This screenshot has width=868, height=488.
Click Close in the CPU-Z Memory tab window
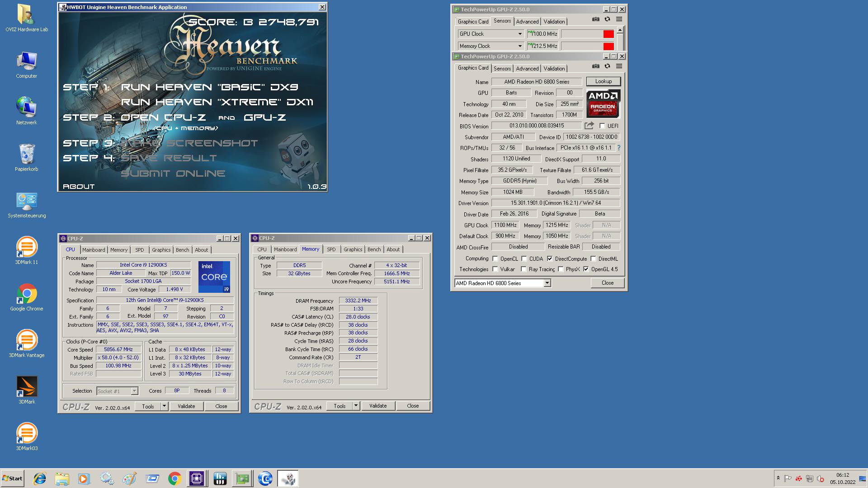point(413,406)
